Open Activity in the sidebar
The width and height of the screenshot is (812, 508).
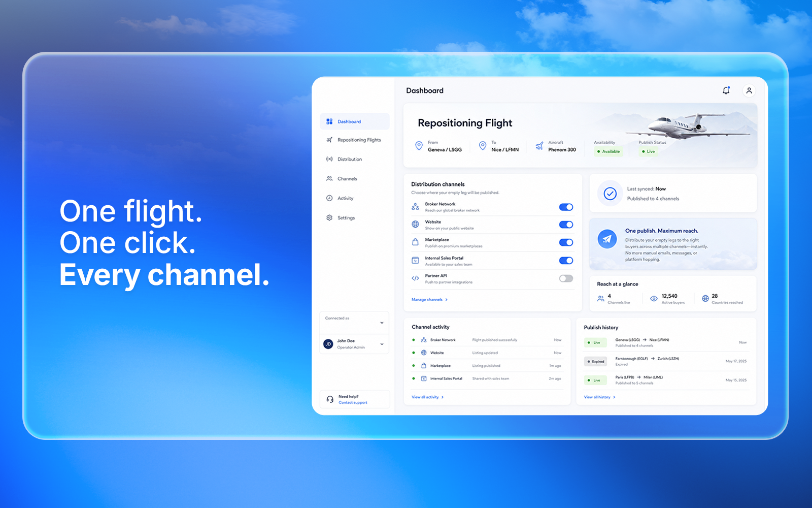pos(355,198)
